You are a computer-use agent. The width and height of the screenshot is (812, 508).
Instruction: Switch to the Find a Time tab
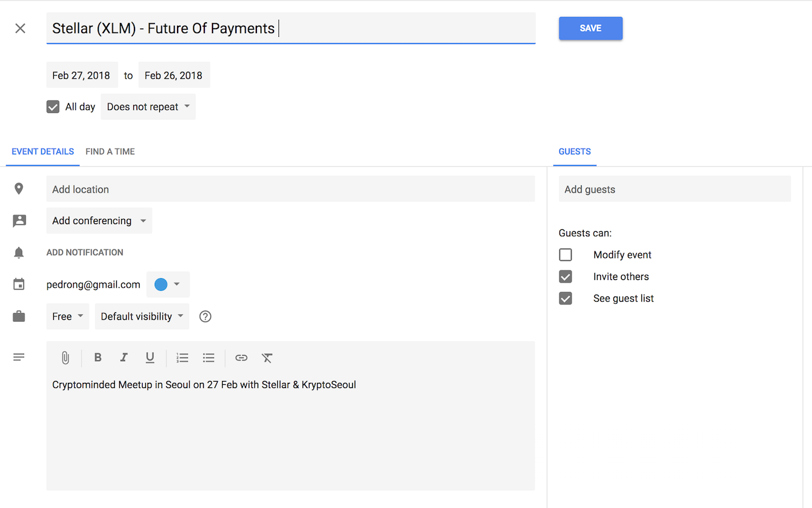coord(110,151)
